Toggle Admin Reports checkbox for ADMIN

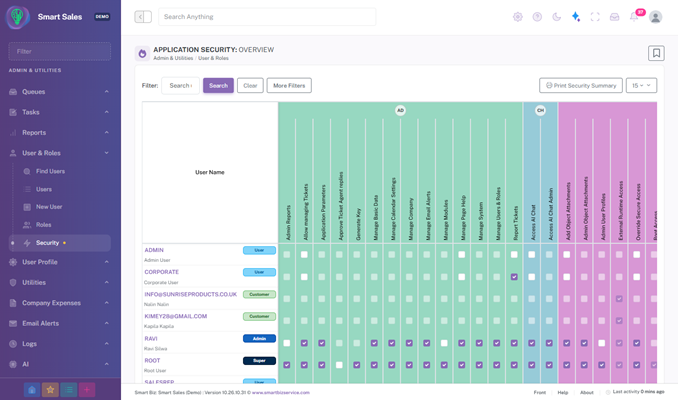(x=287, y=255)
